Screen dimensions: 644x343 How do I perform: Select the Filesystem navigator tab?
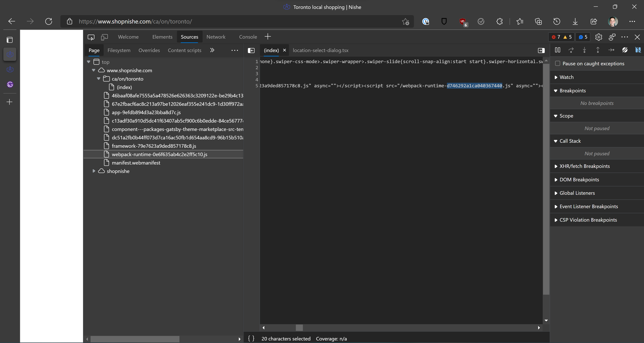click(119, 51)
